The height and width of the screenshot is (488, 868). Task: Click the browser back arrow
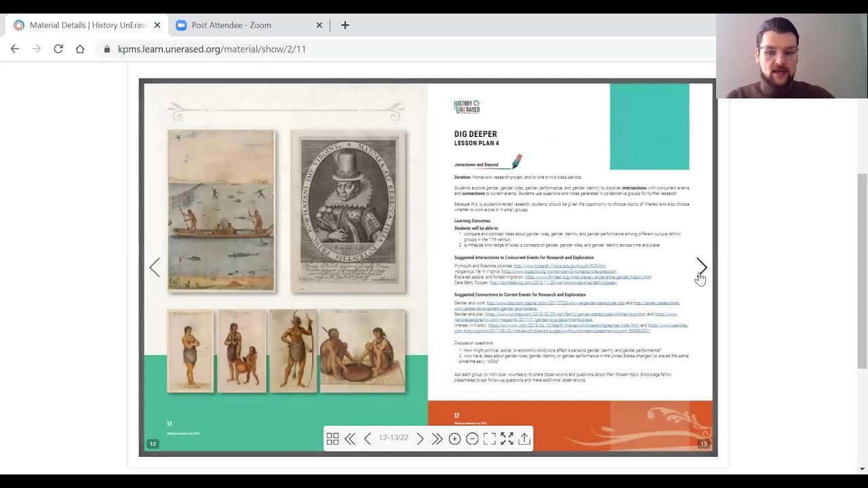[x=15, y=49]
